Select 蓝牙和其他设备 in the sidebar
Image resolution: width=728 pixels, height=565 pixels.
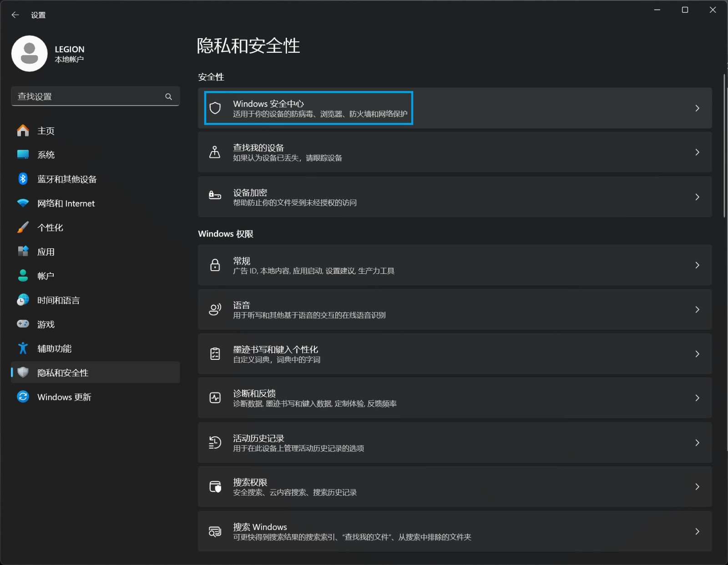pyautogui.click(x=96, y=179)
